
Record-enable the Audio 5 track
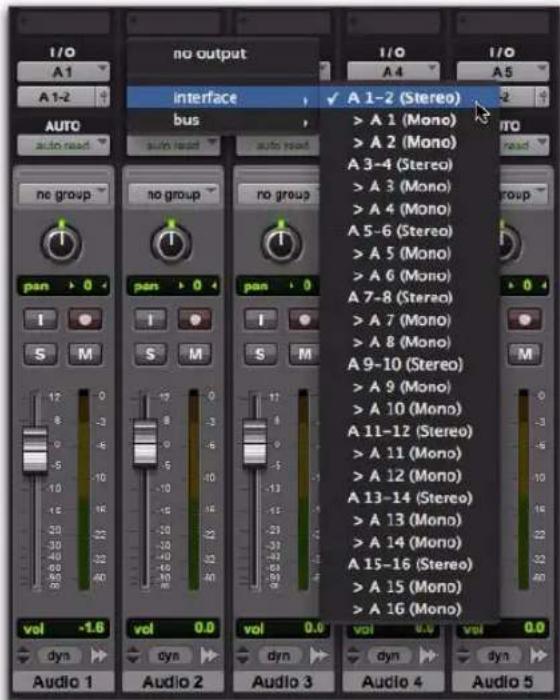tap(524, 319)
